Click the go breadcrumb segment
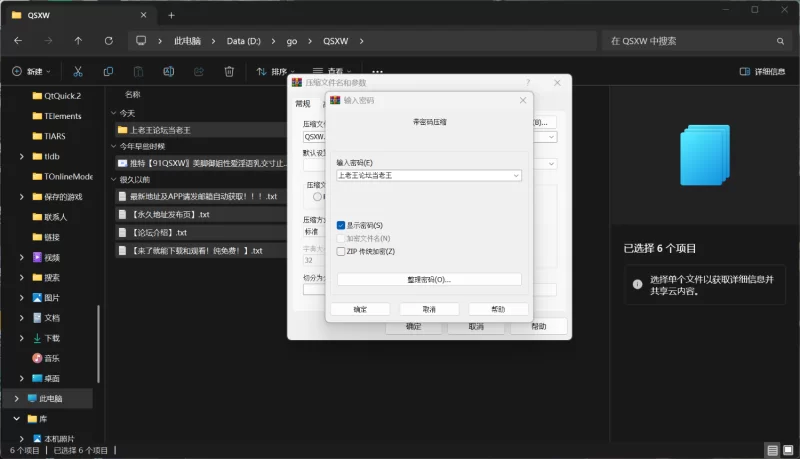 pos(292,41)
